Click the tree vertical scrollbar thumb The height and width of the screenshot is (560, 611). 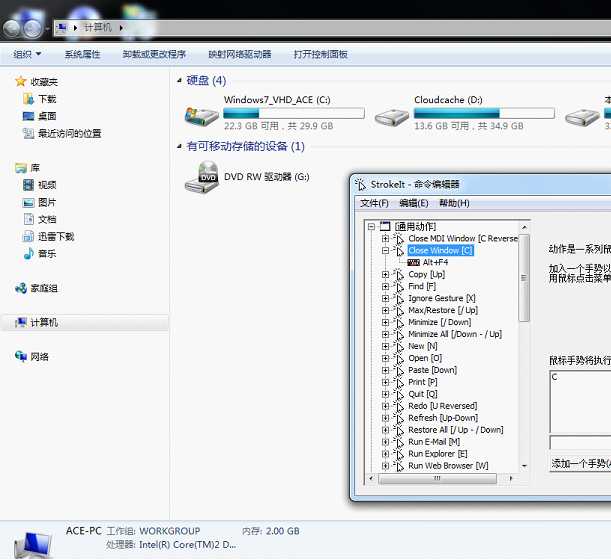524,278
